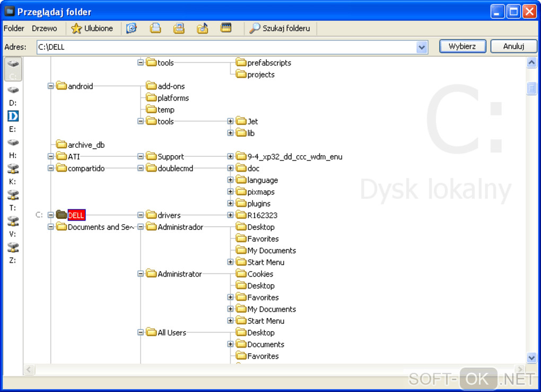
Task: Select the pixmaps folder
Action: [255, 192]
